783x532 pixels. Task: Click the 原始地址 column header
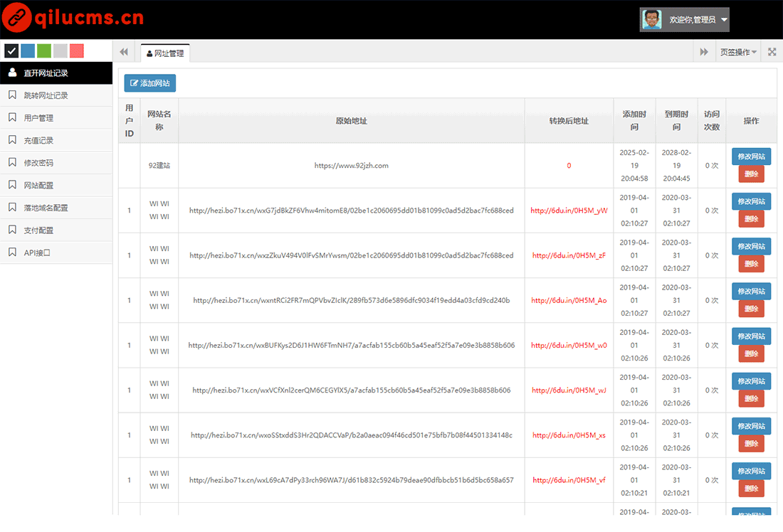[x=351, y=121]
